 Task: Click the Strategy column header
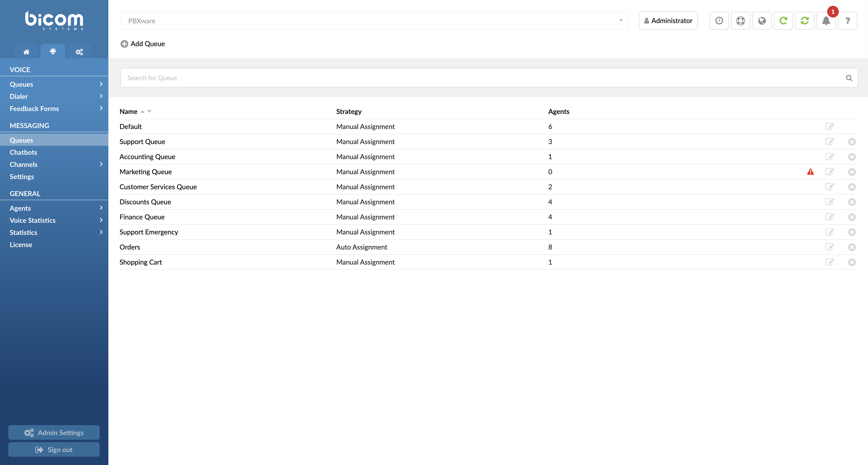[x=349, y=112]
